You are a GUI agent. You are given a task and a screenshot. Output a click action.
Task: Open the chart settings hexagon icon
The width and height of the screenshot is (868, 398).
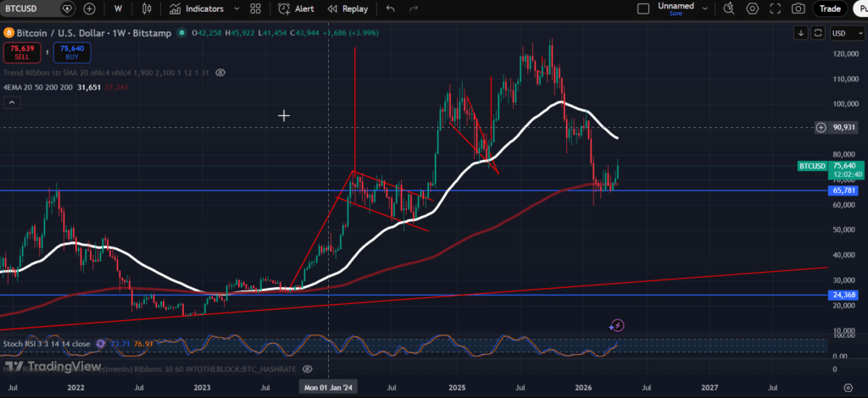(752, 8)
